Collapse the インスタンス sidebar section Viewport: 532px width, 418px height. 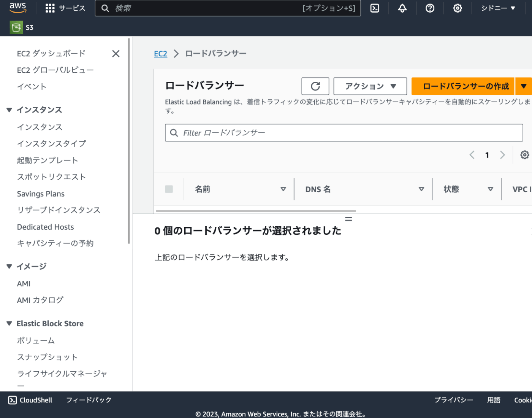(x=9, y=110)
